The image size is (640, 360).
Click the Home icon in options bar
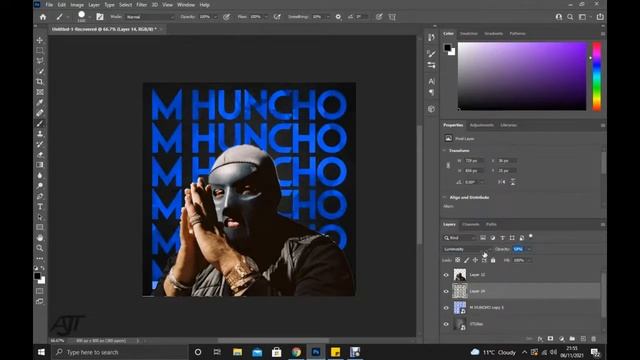(43, 17)
